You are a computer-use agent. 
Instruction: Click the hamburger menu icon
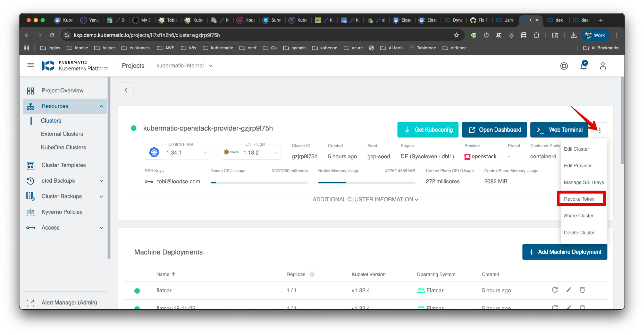(x=31, y=65)
